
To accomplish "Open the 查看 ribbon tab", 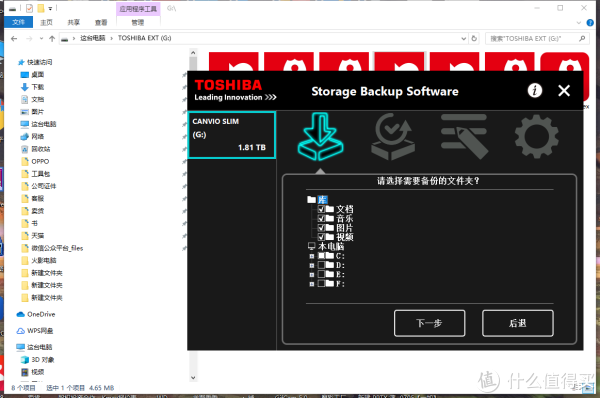I will (101, 23).
